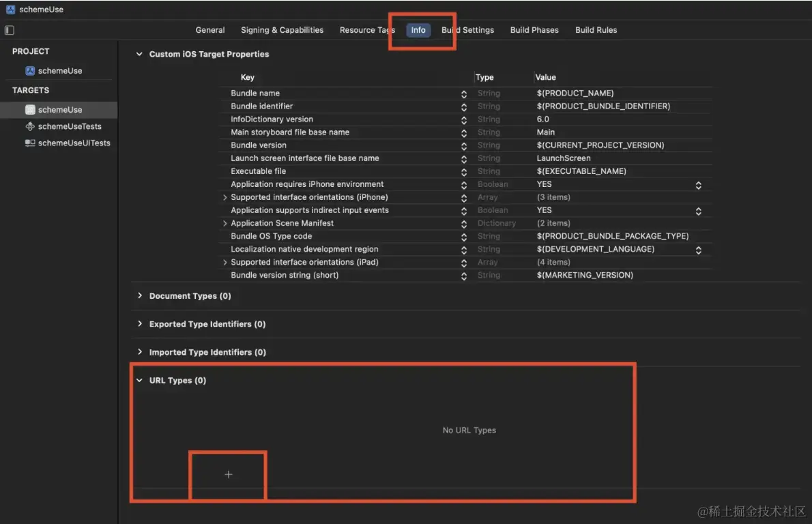Image resolution: width=812 pixels, height=524 pixels.
Task: Click the Type column header
Action: coord(484,77)
